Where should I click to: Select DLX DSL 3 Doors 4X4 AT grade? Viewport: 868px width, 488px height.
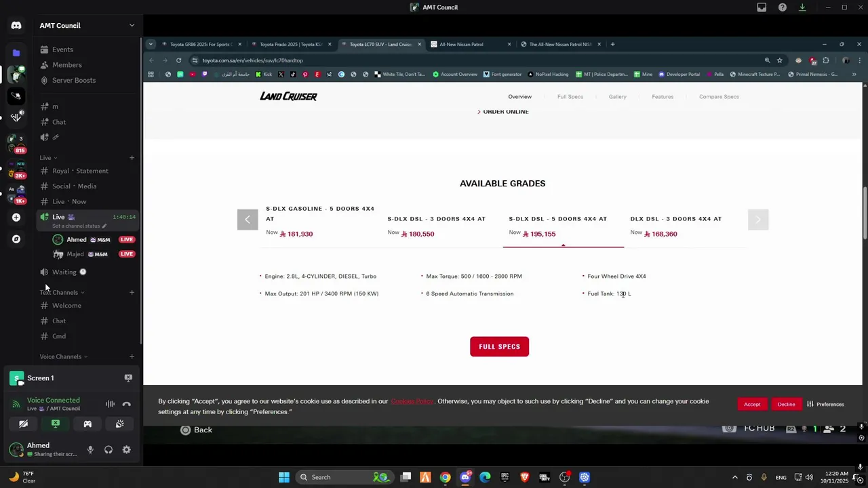pos(676,226)
